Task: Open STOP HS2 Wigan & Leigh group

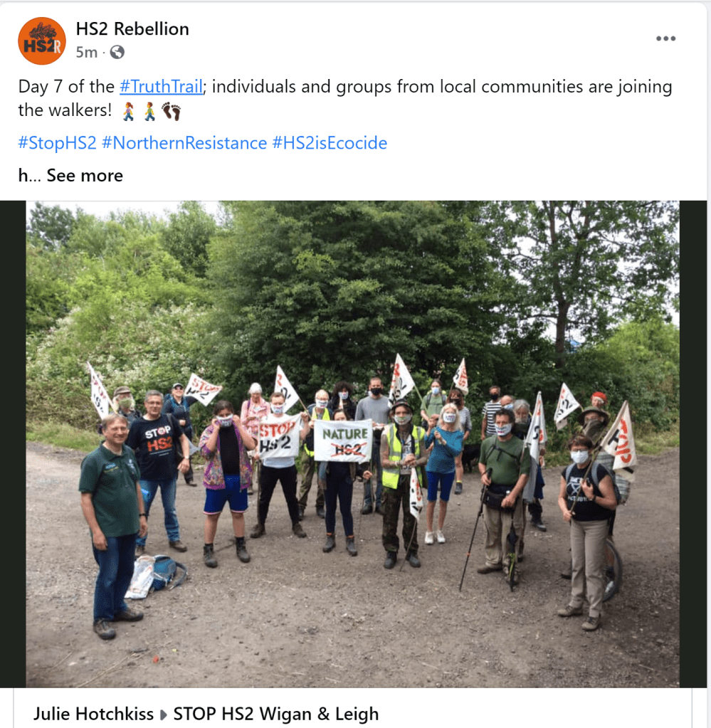Action: click(276, 714)
